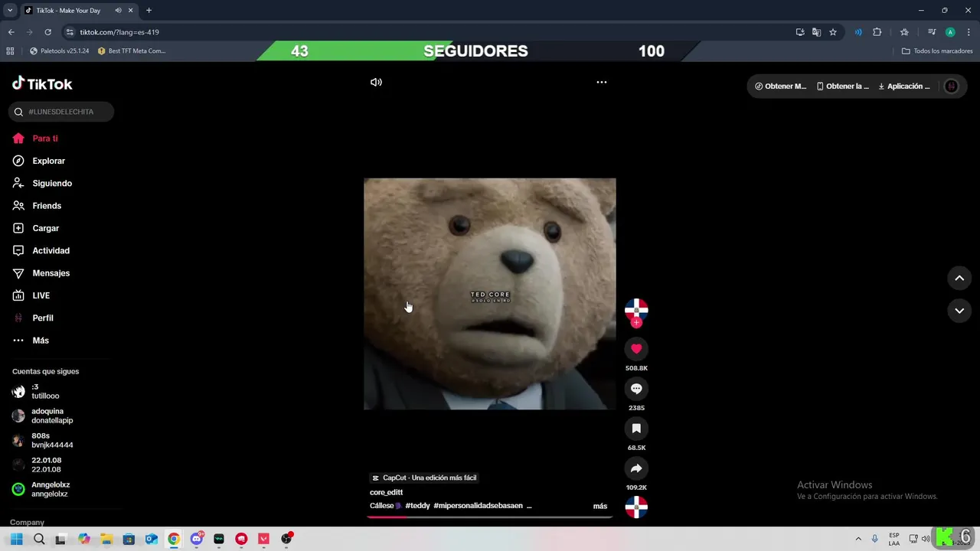Expand the caption with más

[600, 506]
